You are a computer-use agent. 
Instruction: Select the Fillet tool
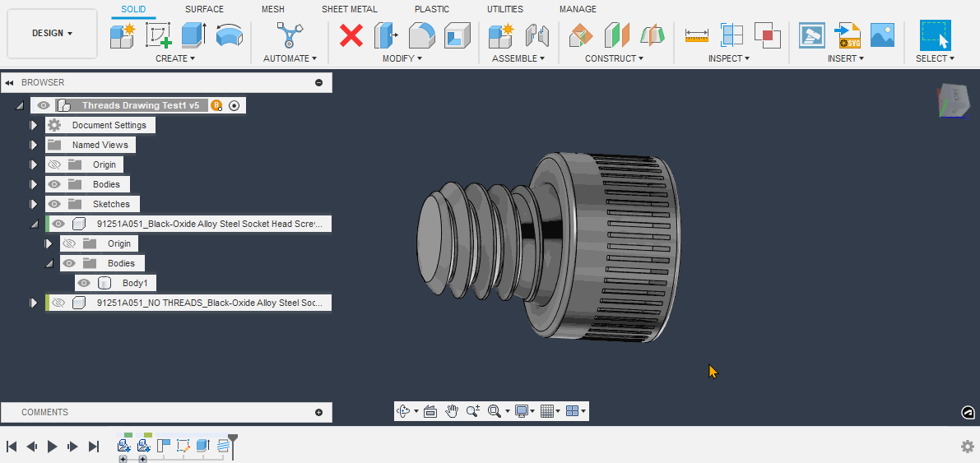(x=422, y=35)
